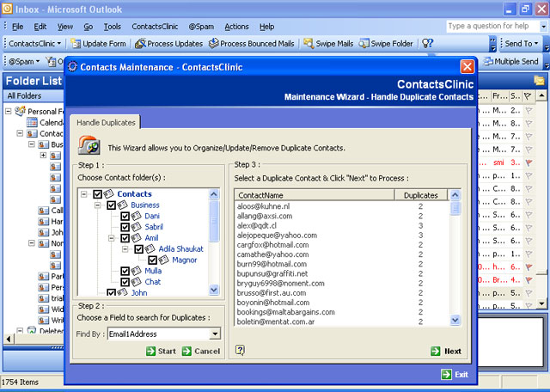Viewport: 550px width, 392px height.
Task: Click the flag column header icon in message list
Action: [528, 95]
